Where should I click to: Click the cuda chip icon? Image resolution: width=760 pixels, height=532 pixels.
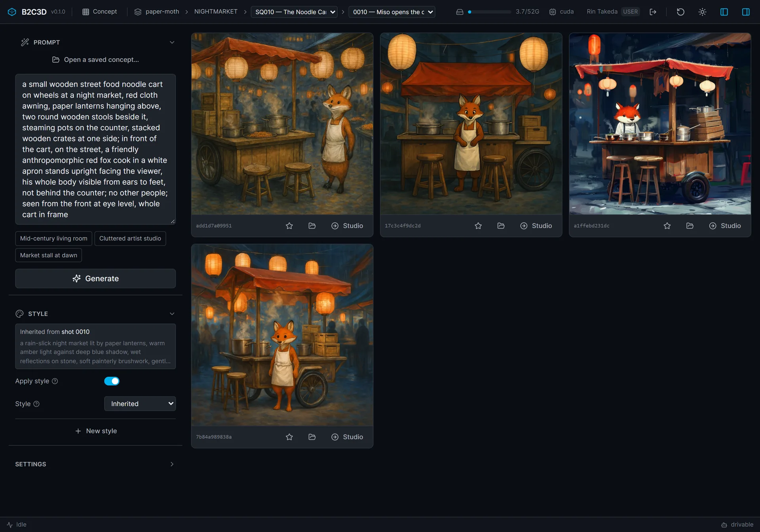[553, 12]
